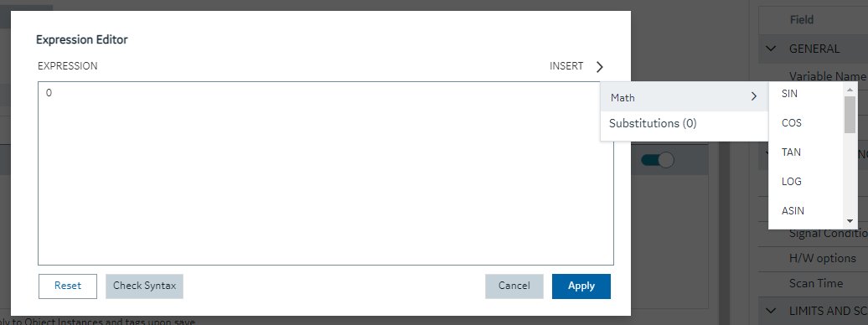Collapse the GENERAL section chevron
Viewport: 868px width, 325px height.
point(771,49)
